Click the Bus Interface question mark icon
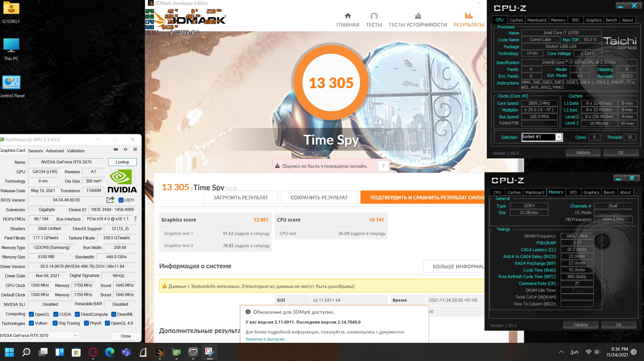The width and height of the screenshot is (644, 361). coord(135,219)
